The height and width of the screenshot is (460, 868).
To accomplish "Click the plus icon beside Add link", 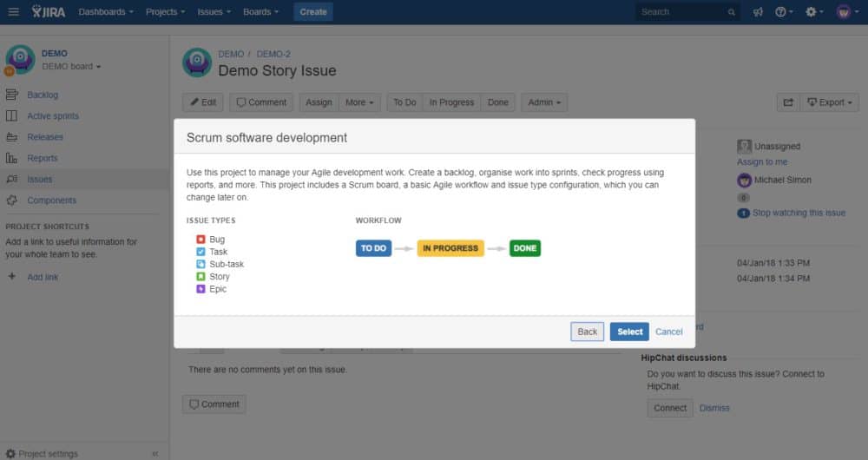I will coord(11,276).
